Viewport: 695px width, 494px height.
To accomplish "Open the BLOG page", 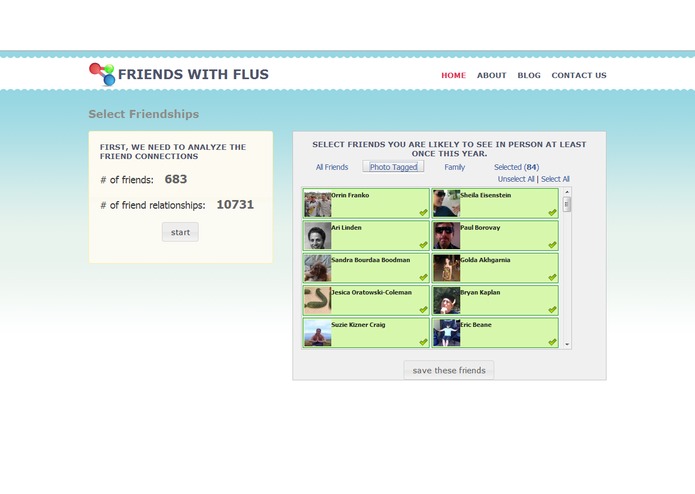I will [x=529, y=75].
